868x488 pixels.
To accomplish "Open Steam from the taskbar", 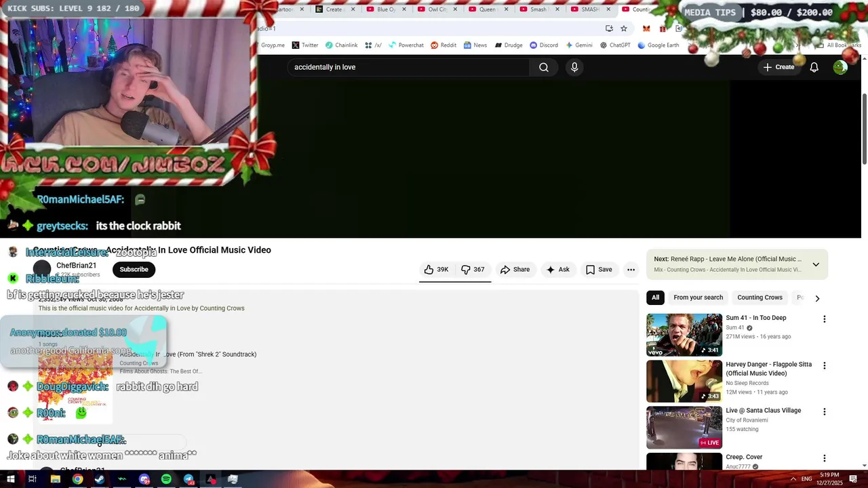I will [x=100, y=479].
